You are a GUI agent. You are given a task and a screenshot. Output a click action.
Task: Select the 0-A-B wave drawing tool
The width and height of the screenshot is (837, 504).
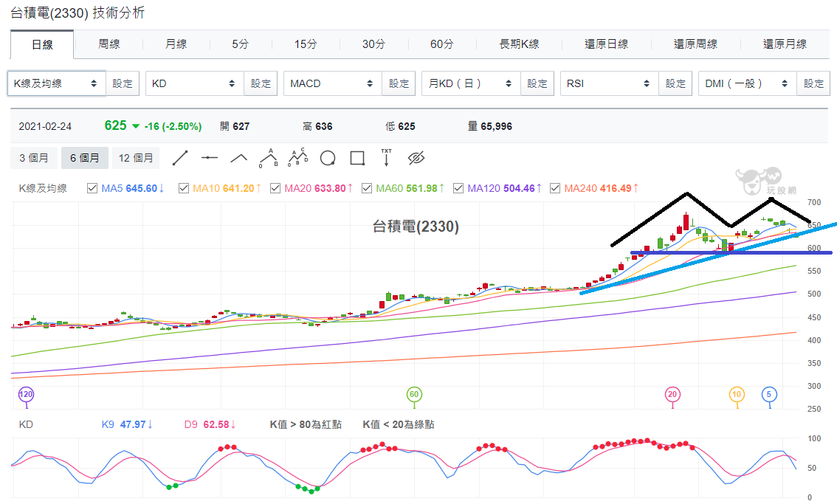[x=269, y=158]
